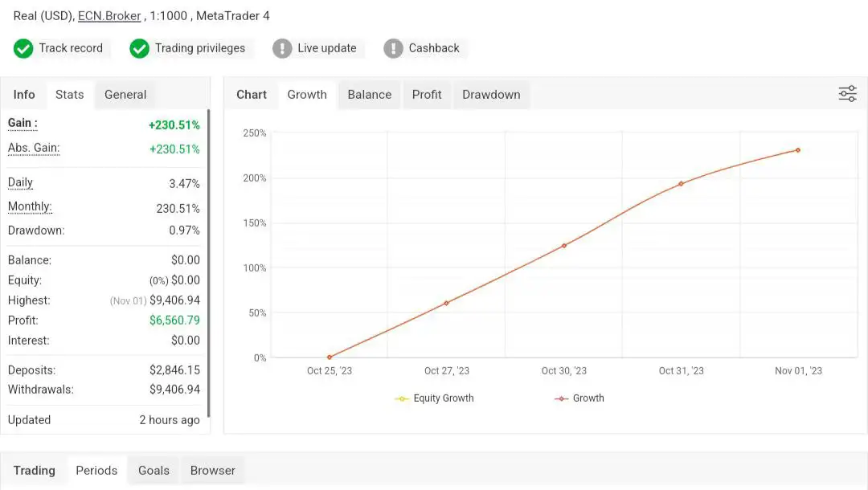Toggle the Growth legend series
This screenshot has width=868, height=490.
579,398
